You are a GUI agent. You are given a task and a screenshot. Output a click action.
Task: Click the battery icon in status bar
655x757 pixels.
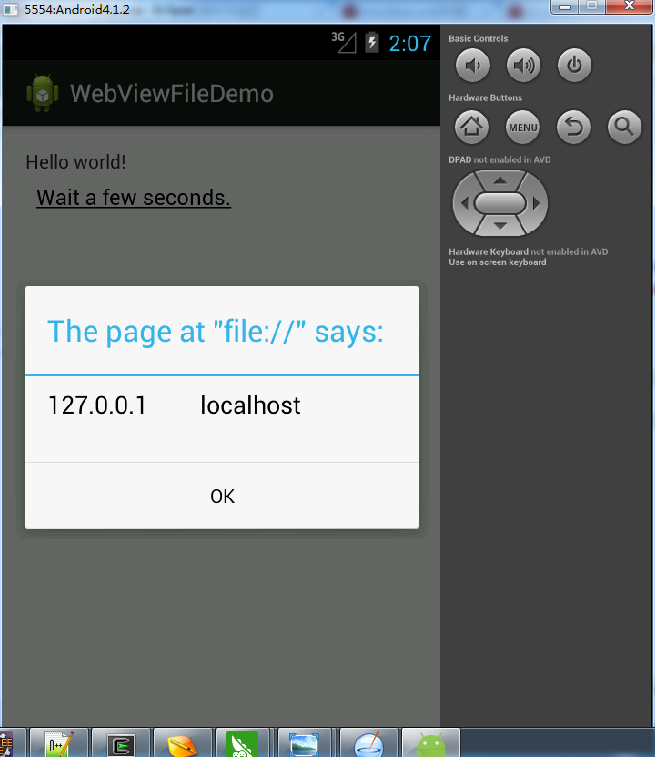372,42
